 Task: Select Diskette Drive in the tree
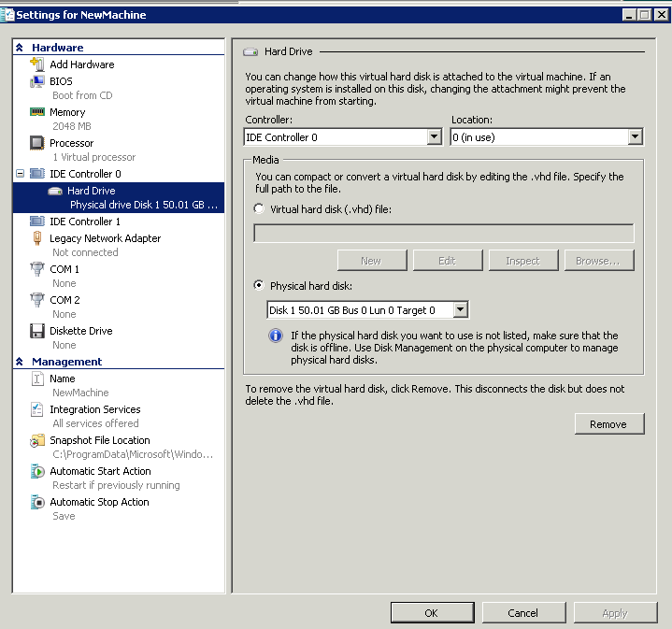(81, 331)
